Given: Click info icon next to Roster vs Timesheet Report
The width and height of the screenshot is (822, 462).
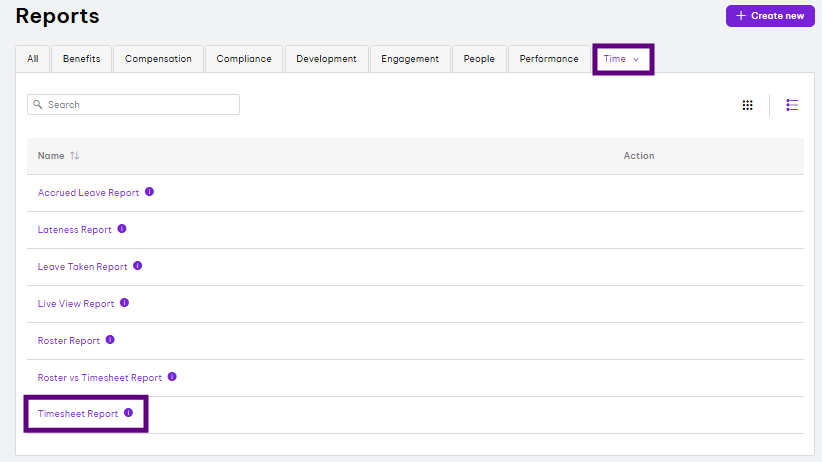Looking at the screenshot, I should [172, 377].
